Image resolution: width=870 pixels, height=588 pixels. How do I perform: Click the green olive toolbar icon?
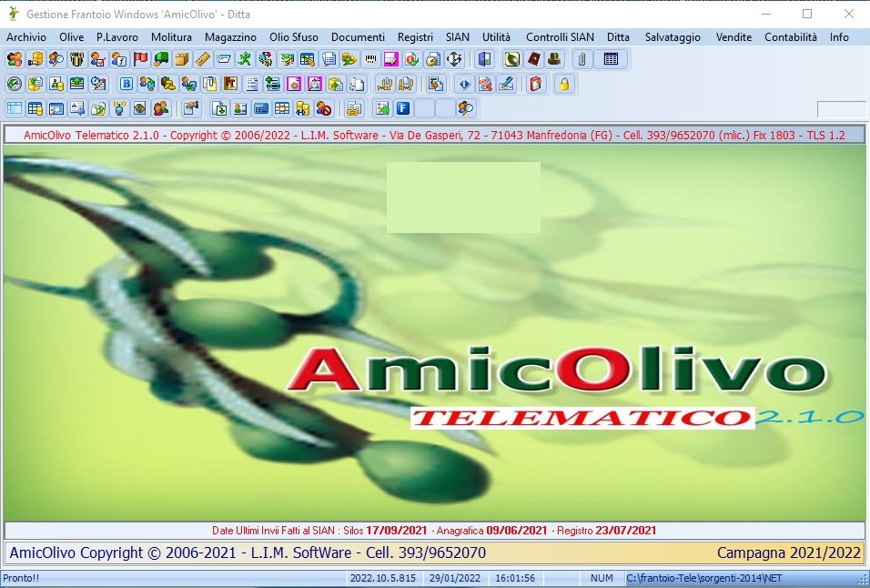(512, 59)
